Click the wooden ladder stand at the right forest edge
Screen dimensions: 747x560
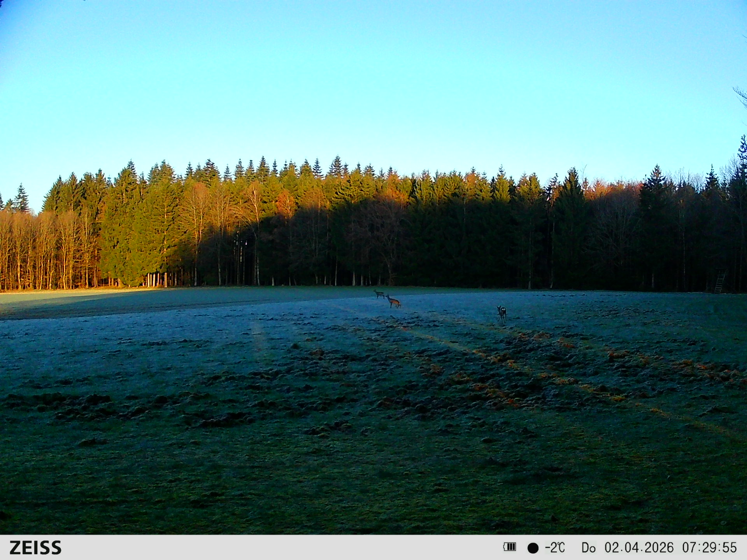coord(719,283)
